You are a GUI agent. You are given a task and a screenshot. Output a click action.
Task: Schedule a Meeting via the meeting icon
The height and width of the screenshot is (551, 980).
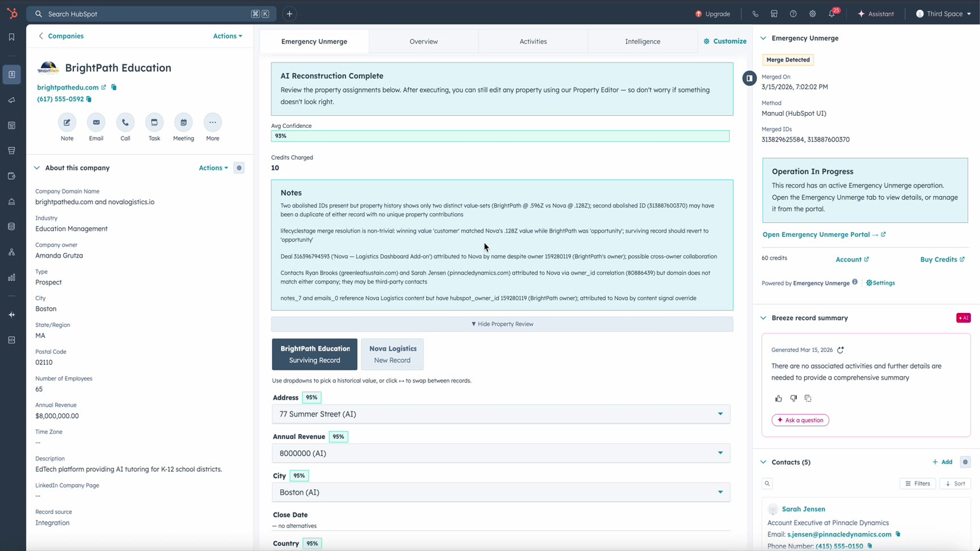pos(183,122)
